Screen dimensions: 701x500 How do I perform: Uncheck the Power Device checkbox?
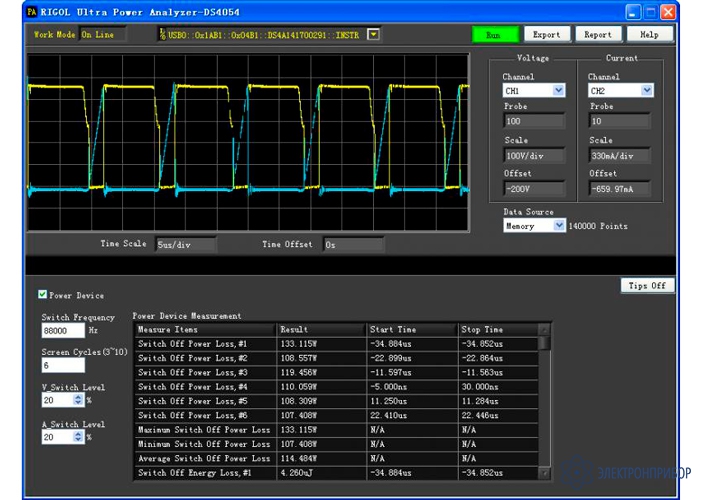click(42, 295)
